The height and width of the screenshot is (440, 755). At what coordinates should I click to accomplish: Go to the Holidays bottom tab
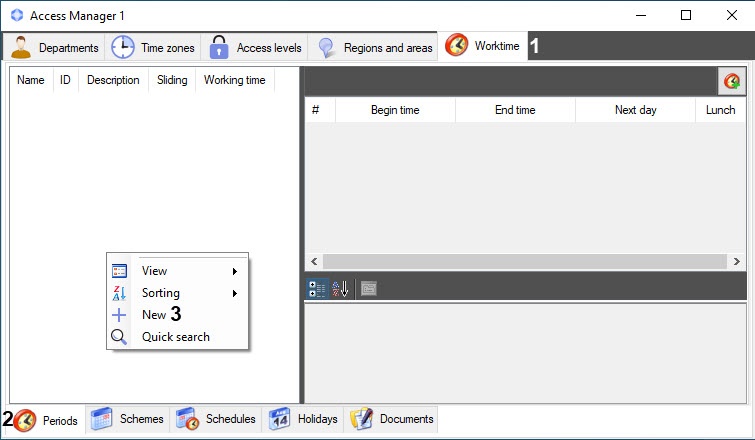[303, 419]
